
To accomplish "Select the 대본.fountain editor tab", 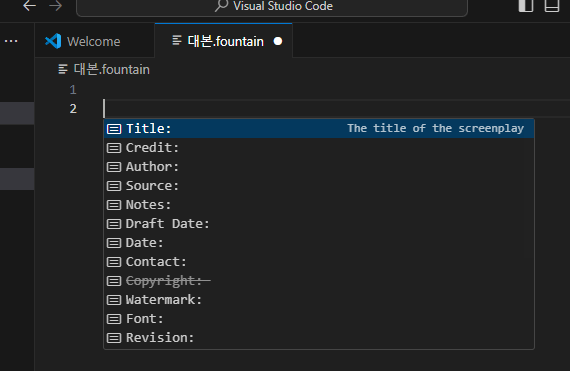I will pyautogui.click(x=224, y=41).
